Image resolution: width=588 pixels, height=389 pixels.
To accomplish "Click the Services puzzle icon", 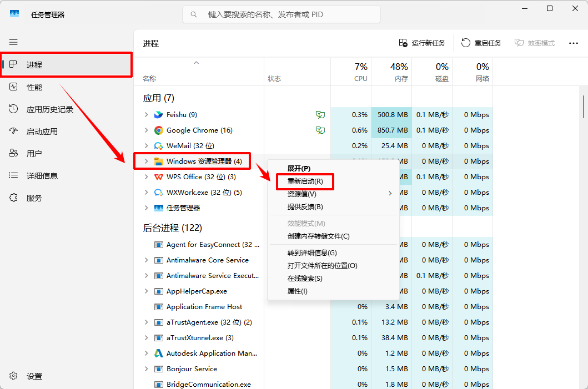I will [x=13, y=198].
